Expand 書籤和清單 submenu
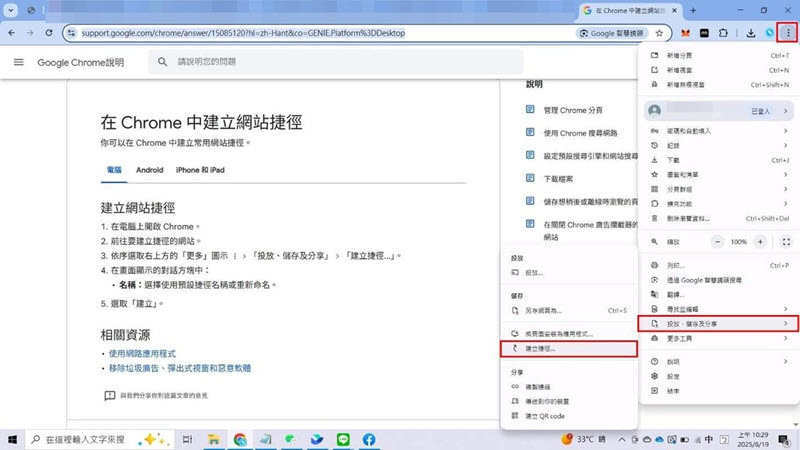This screenshot has width=800, height=450. point(719,174)
